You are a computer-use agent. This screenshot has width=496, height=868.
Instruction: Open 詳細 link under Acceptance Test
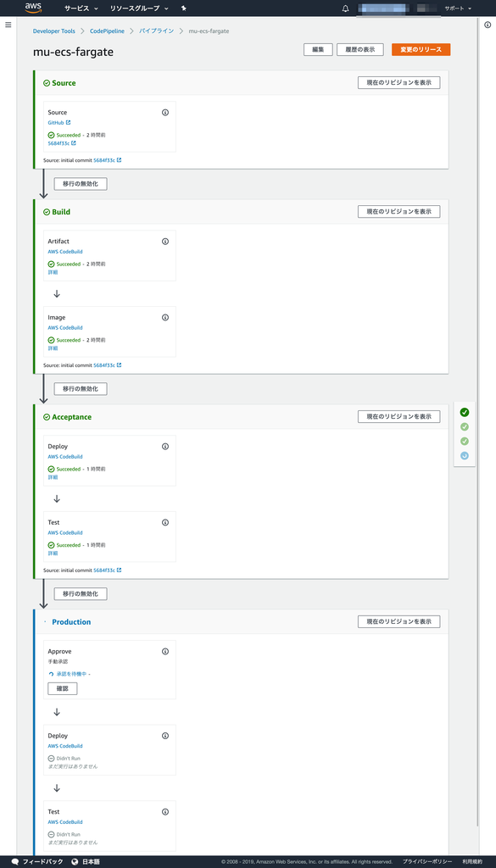(x=53, y=553)
